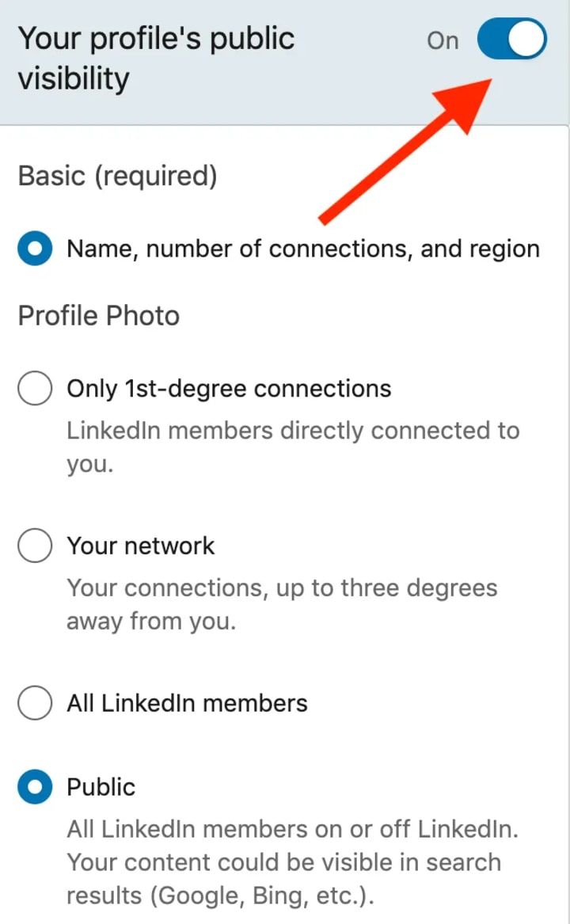Click the "Your network" option label
The width and height of the screenshot is (570, 924).
[x=141, y=546]
